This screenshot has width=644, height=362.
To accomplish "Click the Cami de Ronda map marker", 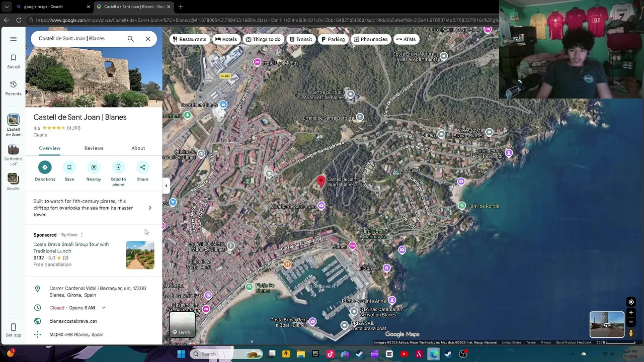I will 461,206.
